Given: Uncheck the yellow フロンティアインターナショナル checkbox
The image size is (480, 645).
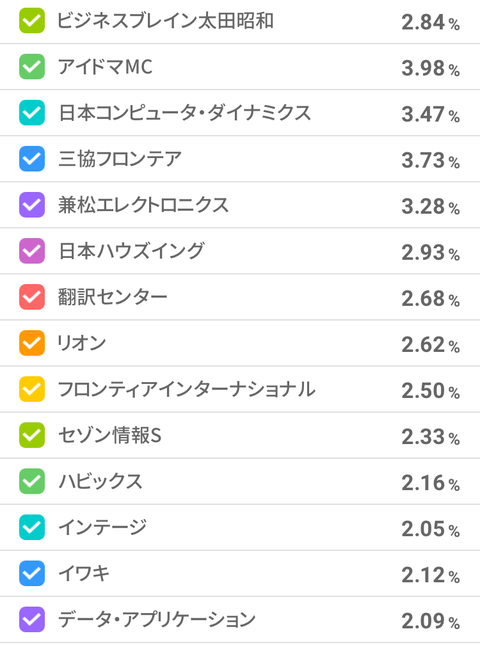Looking at the screenshot, I should 32,389.
